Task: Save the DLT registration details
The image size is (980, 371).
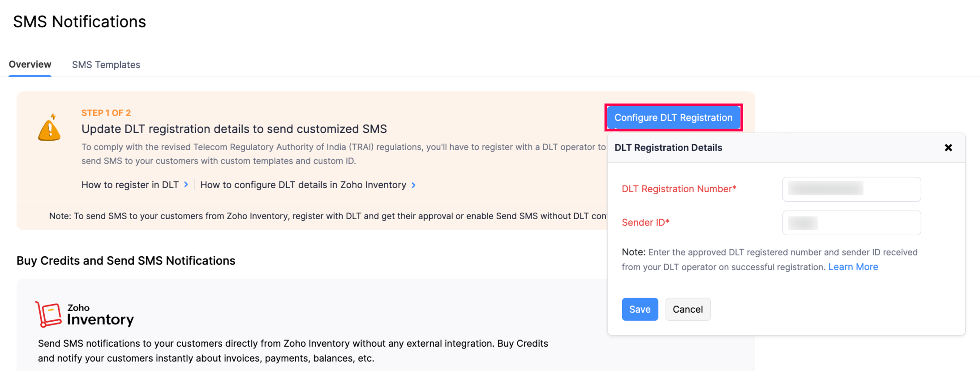Action: coord(640,309)
